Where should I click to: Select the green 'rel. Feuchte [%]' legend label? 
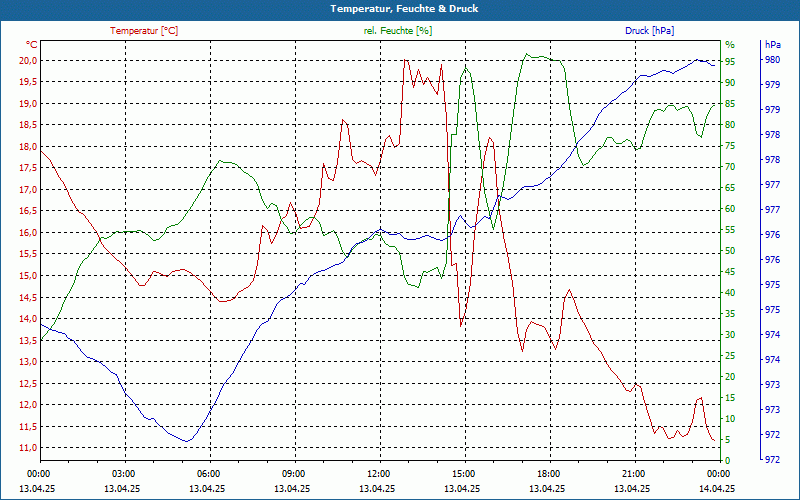398,31
